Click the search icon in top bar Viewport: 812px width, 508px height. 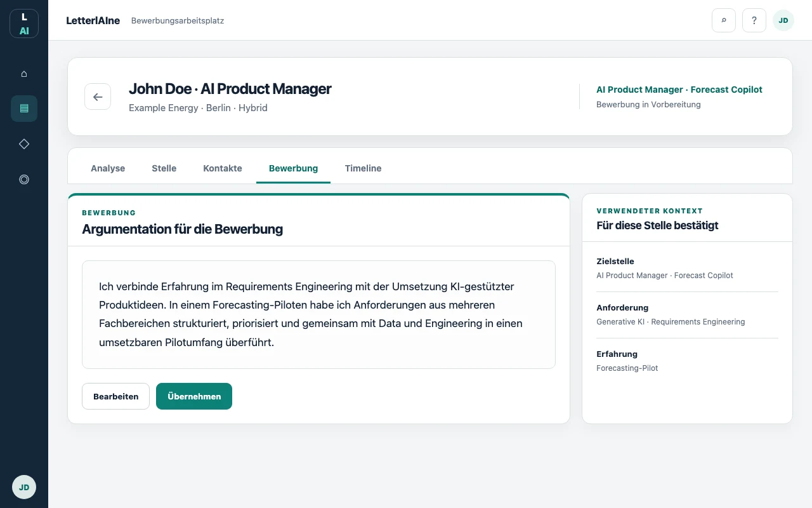[724, 20]
